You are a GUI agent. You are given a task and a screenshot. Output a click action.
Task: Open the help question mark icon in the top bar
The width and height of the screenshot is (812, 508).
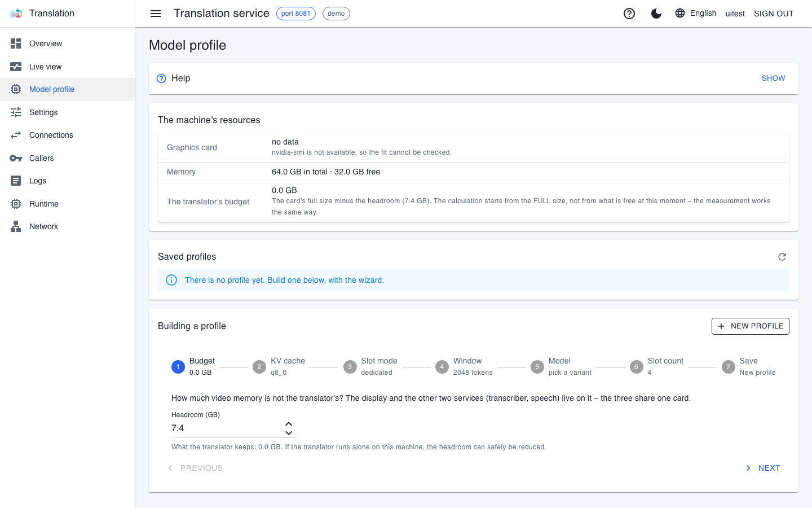629,14
